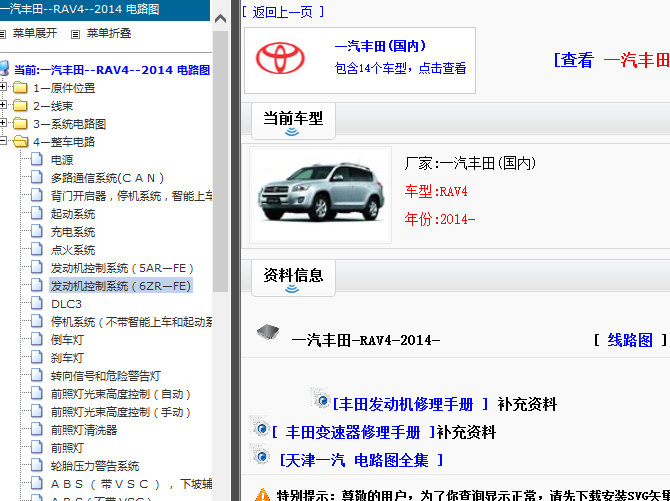The width and height of the screenshot is (670, 501).
Task: Click the 3一系统电路图 folder icon
Action: [x=20, y=124]
